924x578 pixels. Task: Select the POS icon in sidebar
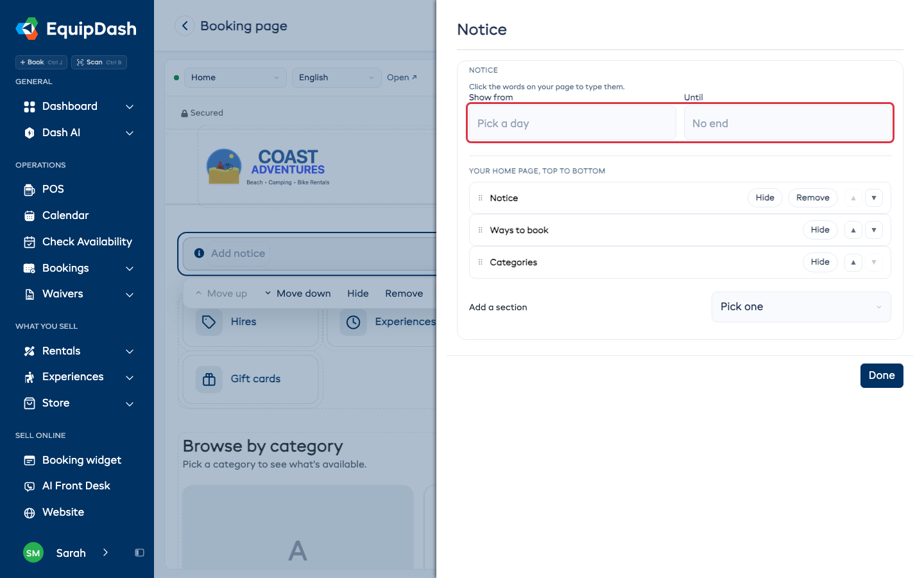(x=30, y=189)
